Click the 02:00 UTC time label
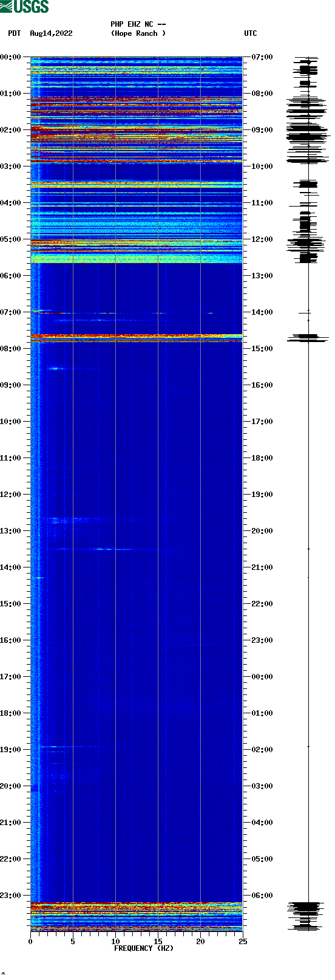This screenshot has width=335, height=980. [x=262, y=750]
